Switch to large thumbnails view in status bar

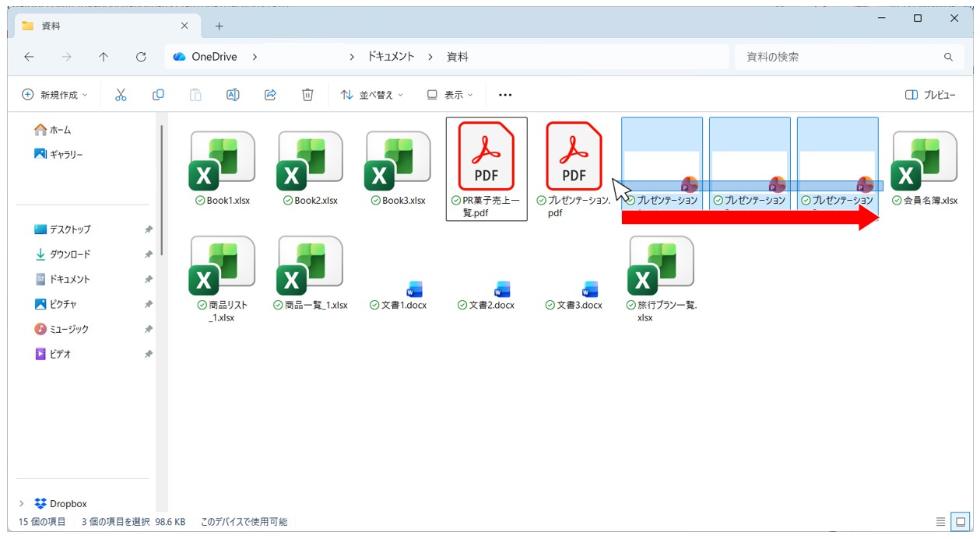click(x=961, y=522)
